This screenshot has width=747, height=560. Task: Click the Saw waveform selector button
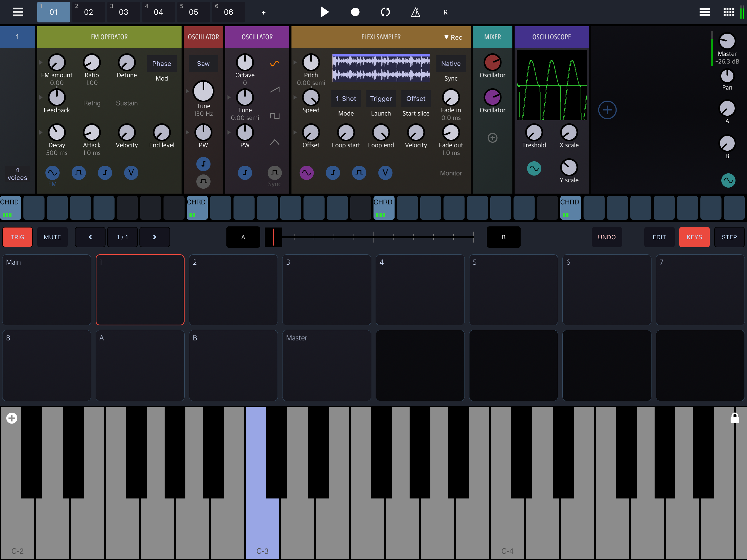coord(203,63)
